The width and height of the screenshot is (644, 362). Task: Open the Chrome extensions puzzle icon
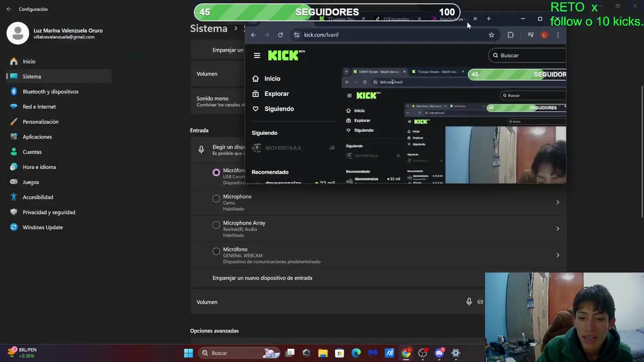511,35
